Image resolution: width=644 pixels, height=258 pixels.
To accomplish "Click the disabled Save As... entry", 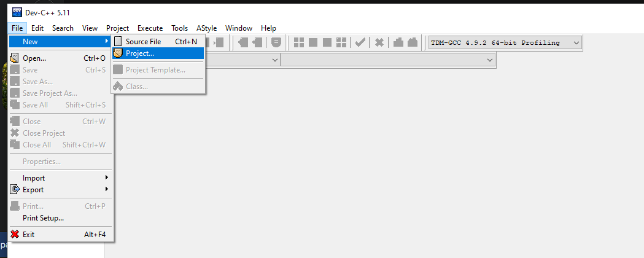I will coord(60,82).
